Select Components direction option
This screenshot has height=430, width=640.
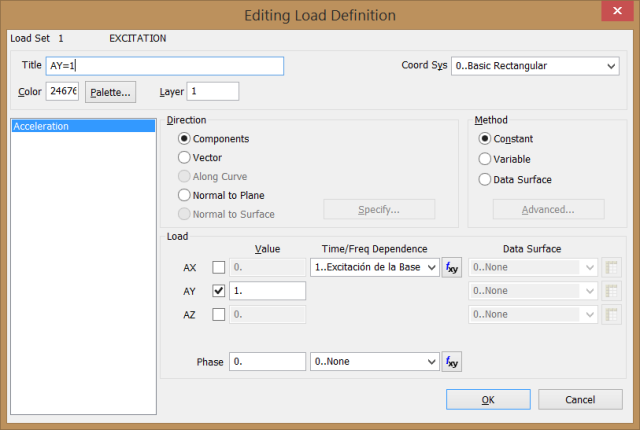click(213, 139)
